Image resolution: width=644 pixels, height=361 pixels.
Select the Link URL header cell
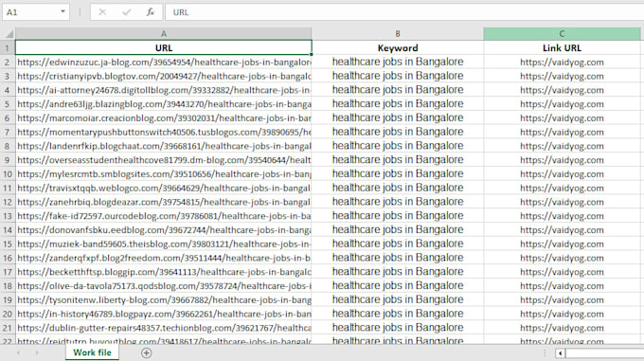click(x=562, y=47)
